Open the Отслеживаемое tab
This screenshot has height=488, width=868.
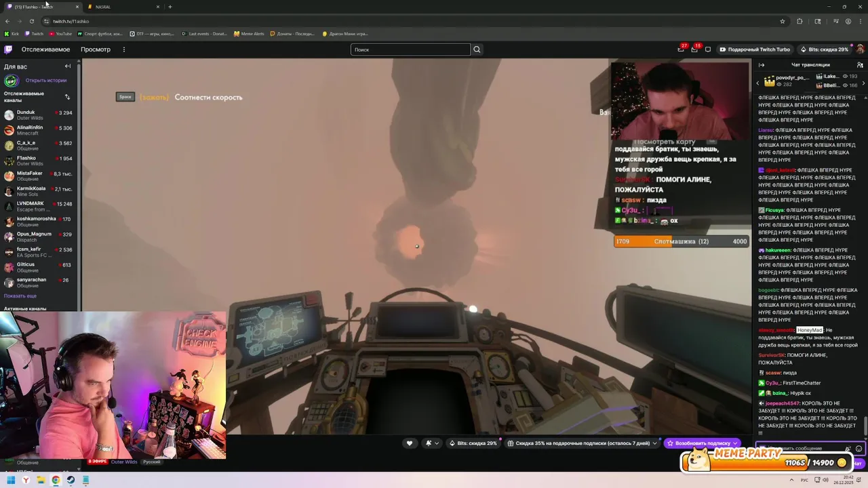45,49
